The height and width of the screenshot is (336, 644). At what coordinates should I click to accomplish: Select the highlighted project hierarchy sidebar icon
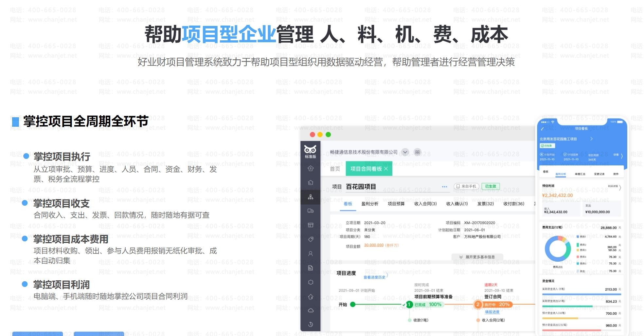pos(311,197)
